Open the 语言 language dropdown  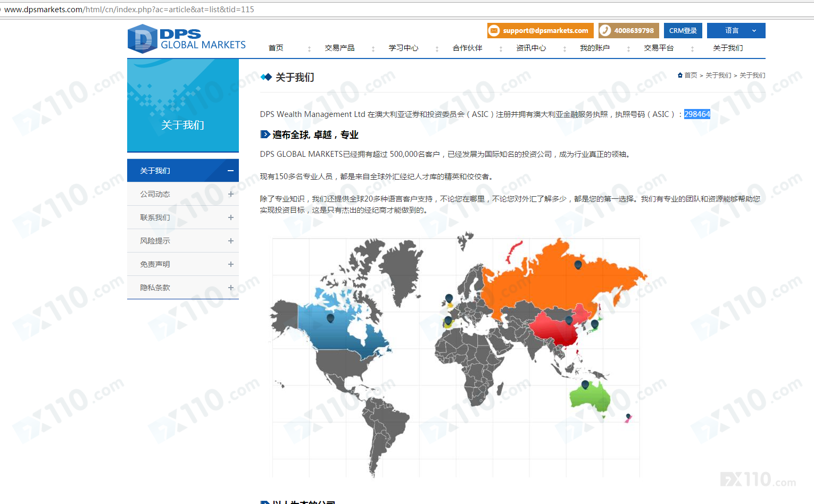coord(736,31)
